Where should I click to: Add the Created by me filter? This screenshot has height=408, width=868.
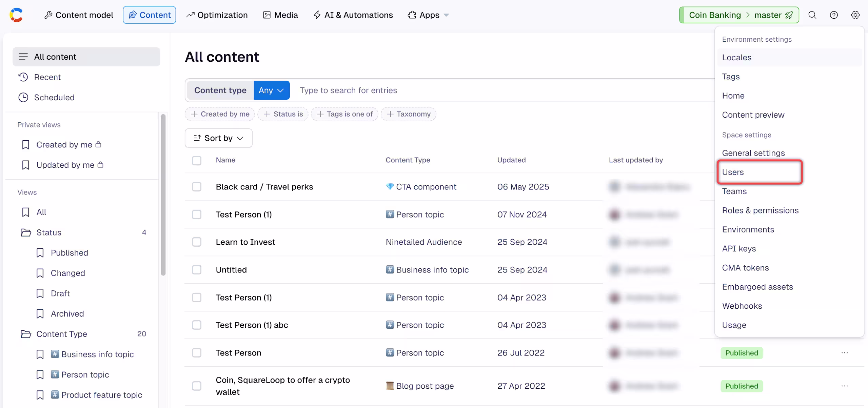(220, 114)
